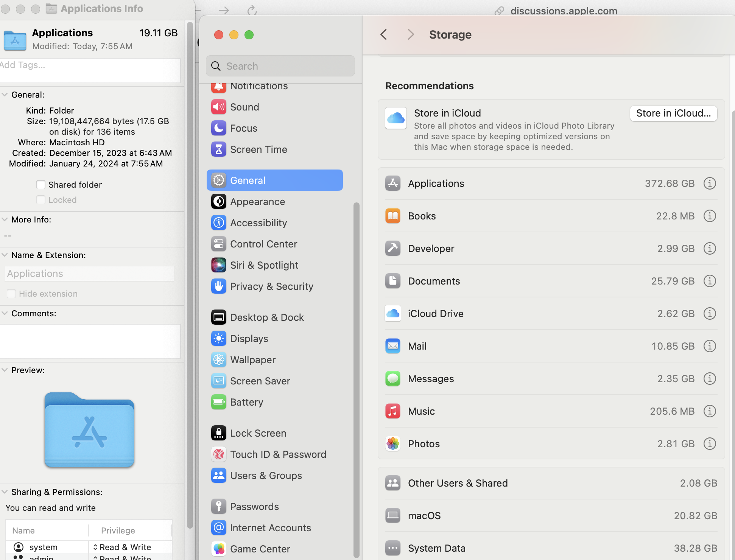Click the info icon next to Applications storage
The image size is (735, 560).
click(x=710, y=184)
